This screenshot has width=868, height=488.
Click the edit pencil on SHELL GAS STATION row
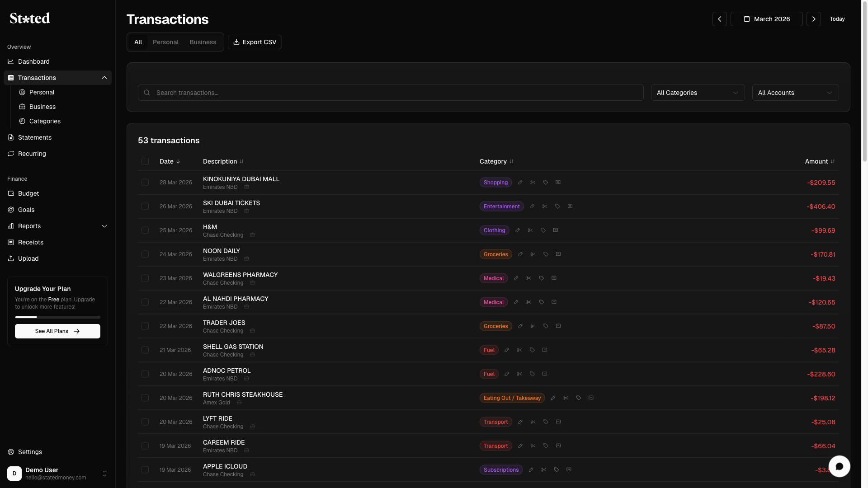tap(507, 350)
